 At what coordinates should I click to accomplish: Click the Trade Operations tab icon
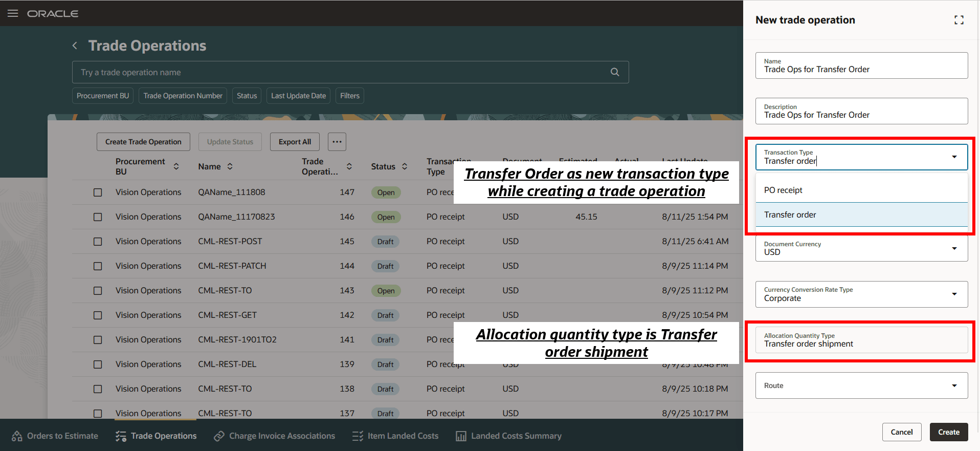(121, 436)
